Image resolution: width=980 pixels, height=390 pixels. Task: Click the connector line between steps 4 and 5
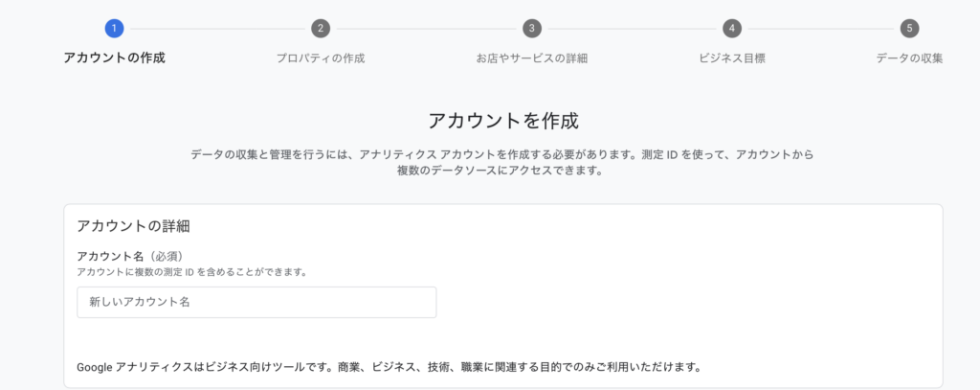coord(820,29)
